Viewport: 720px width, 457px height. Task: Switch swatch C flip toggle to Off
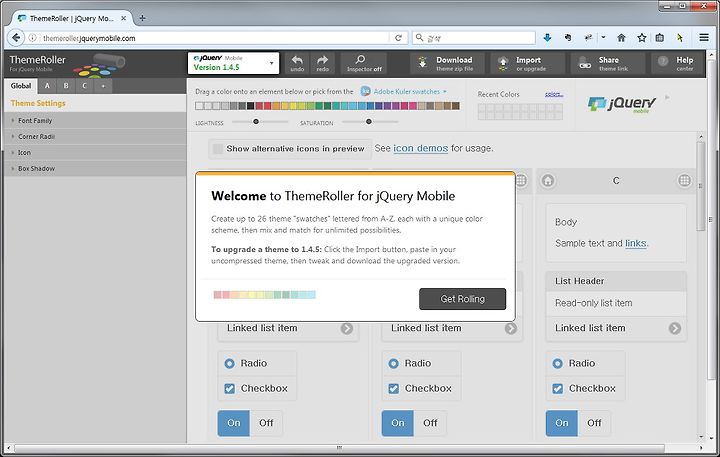pos(594,423)
